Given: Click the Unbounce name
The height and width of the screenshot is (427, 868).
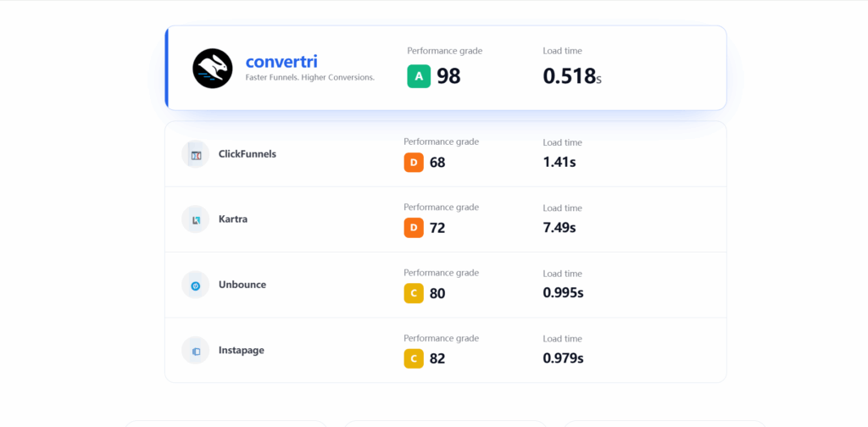Looking at the screenshot, I should click(242, 285).
